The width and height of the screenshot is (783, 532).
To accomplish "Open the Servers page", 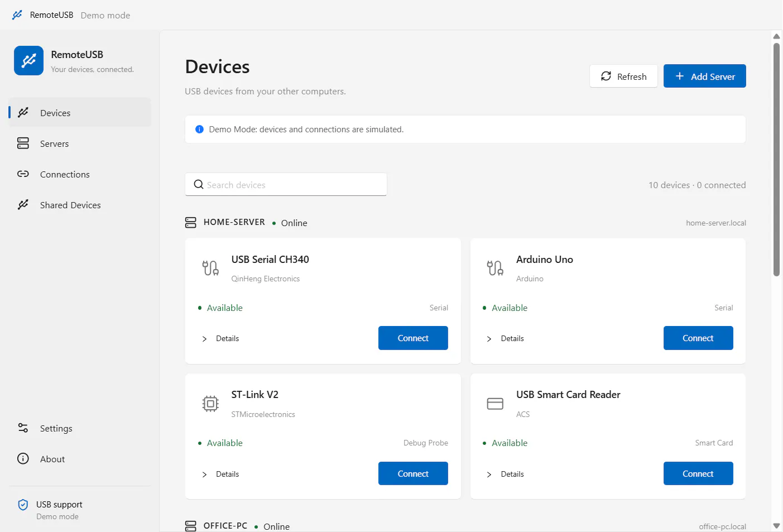I will pyautogui.click(x=80, y=143).
